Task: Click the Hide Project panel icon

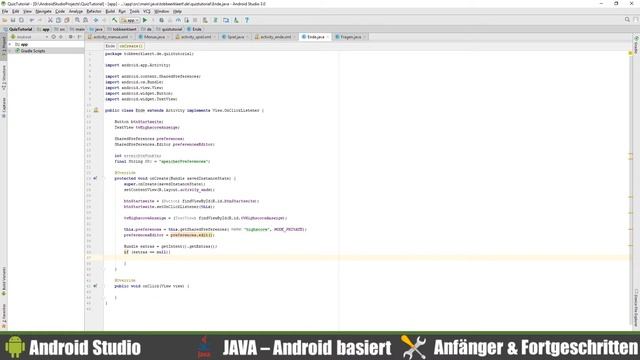Action: [x=79, y=37]
